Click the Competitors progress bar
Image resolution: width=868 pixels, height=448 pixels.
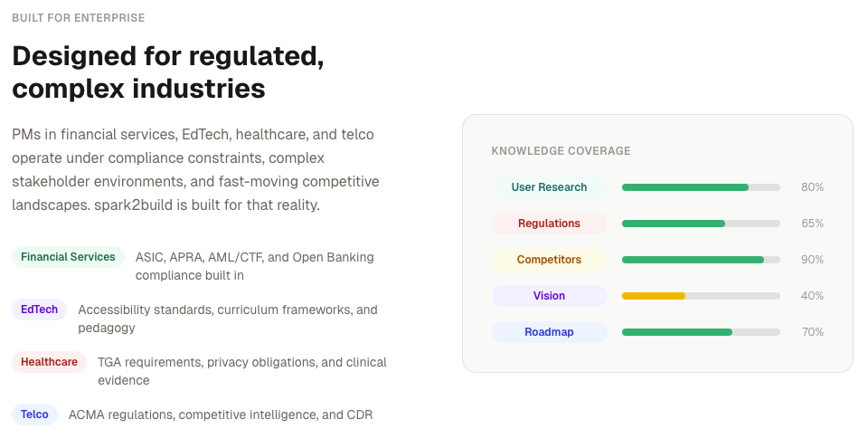coord(701,260)
